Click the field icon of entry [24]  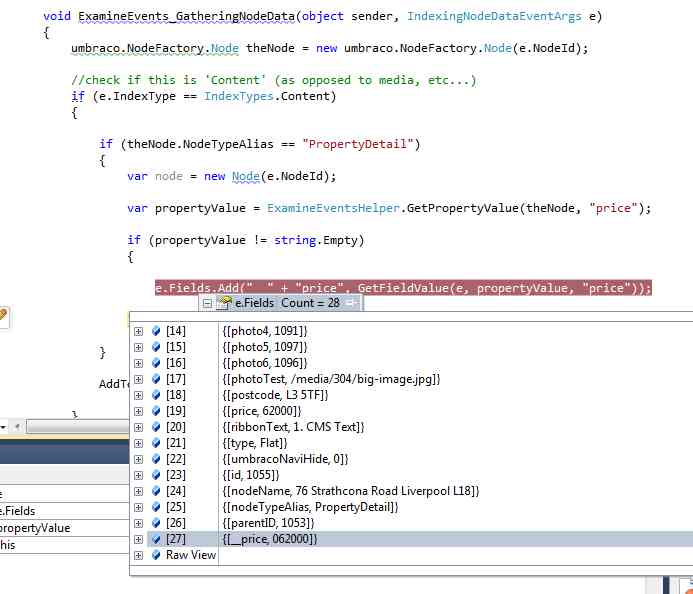click(156, 491)
